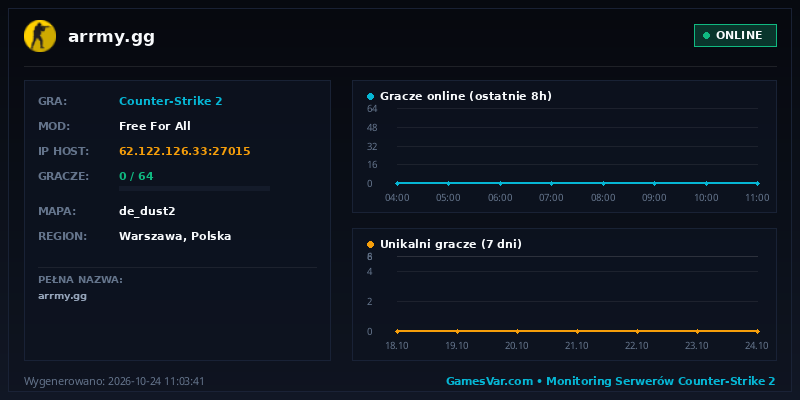Open the Counter-Strike 2 game link

coord(170,101)
